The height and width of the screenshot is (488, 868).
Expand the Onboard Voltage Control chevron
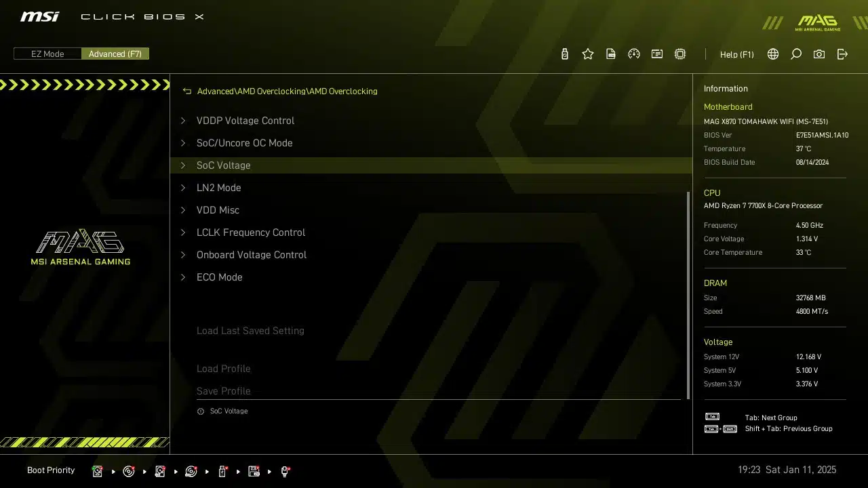pos(183,255)
